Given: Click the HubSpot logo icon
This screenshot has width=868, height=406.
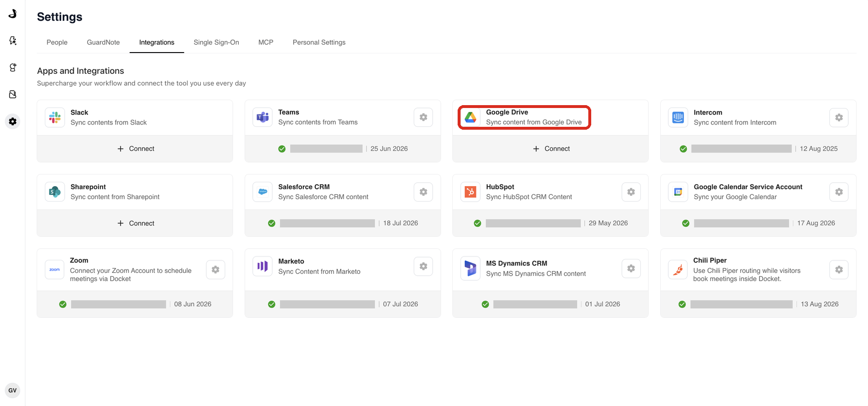Looking at the screenshot, I should click(x=470, y=192).
